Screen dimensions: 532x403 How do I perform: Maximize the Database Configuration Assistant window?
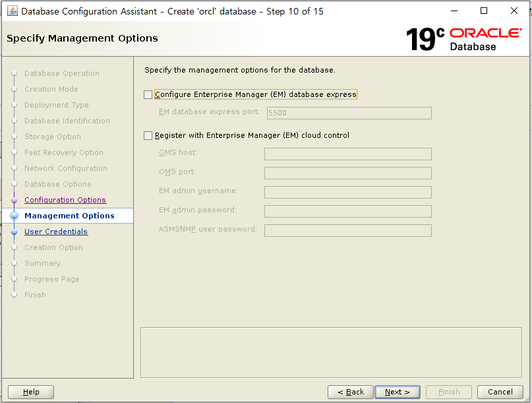pos(484,11)
